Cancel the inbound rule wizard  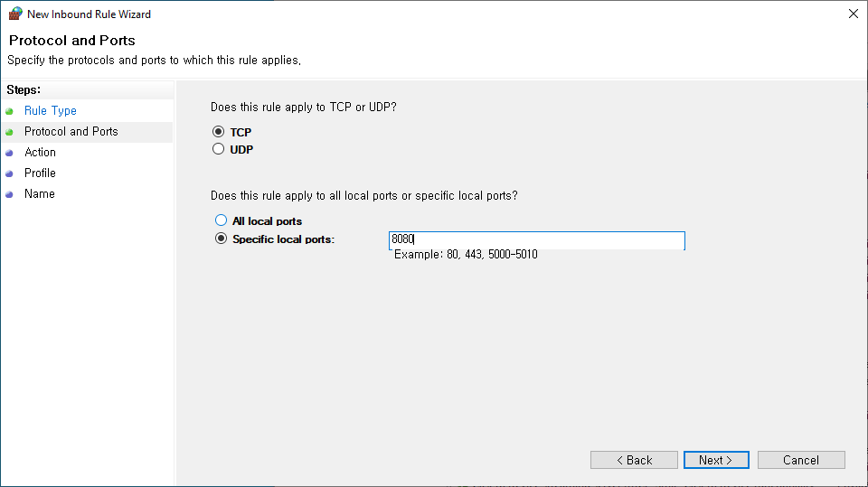[x=801, y=460]
